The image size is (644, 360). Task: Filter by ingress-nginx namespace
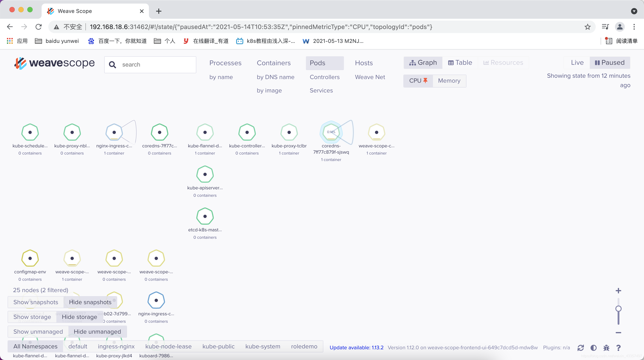point(116,346)
